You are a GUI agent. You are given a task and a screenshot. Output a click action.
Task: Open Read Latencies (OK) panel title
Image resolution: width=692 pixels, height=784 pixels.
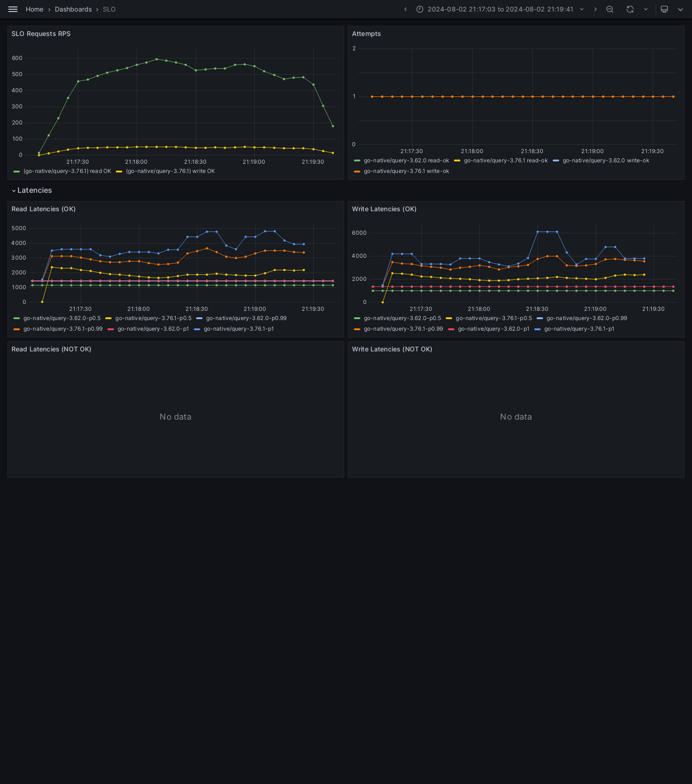pyautogui.click(x=43, y=209)
